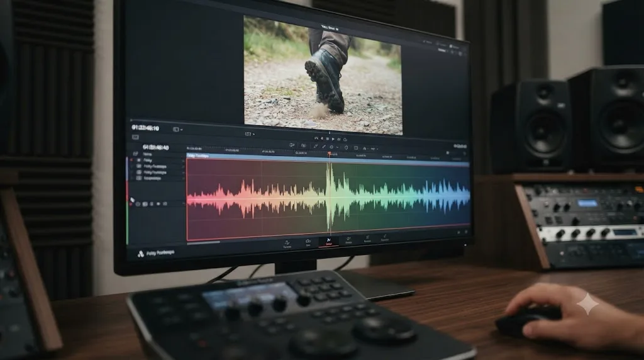Viewport: 644px width, 360px height.
Task: Select the second Foley Footsteps track row
Action: pyautogui.click(x=156, y=172)
